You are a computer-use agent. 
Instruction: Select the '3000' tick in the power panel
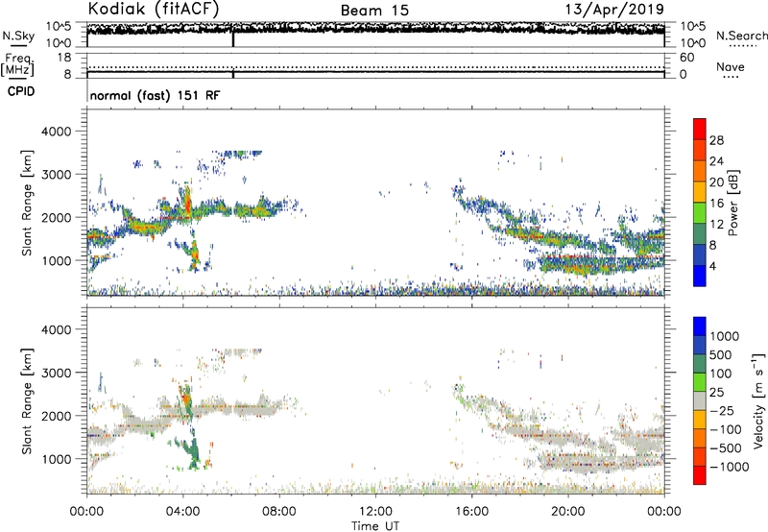tap(57, 175)
